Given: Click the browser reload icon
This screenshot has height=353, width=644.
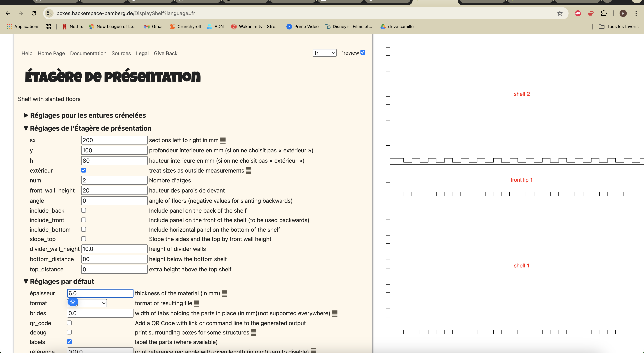Looking at the screenshot, I should pyautogui.click(x=34, y=13).
